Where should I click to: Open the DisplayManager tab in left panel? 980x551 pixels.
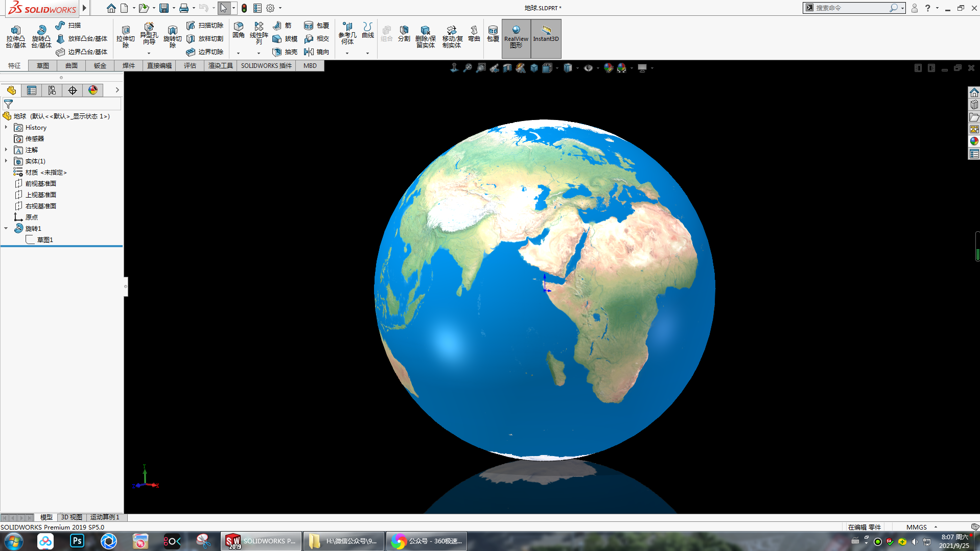[x=93, y=90]
